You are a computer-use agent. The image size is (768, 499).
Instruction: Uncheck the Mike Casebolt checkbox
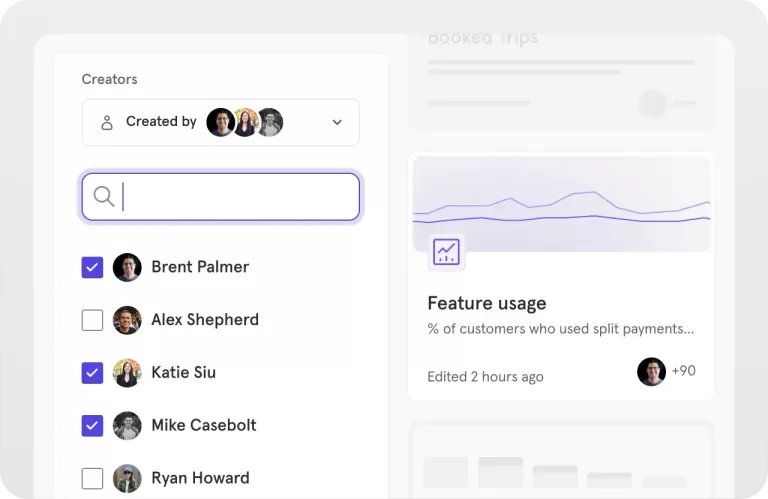tap(92, 425)
